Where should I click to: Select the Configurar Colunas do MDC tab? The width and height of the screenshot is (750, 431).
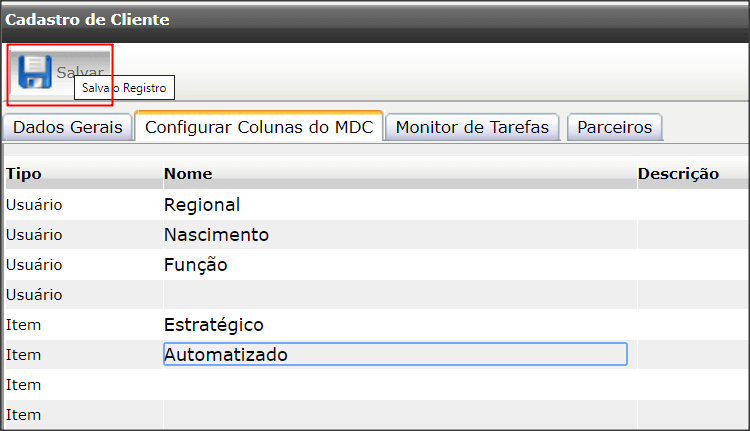[259, 127]
